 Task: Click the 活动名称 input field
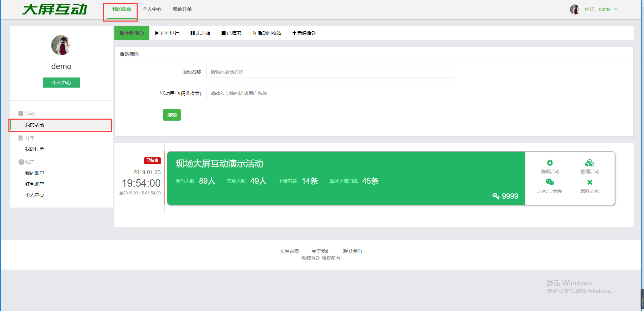tap(330, 72)
